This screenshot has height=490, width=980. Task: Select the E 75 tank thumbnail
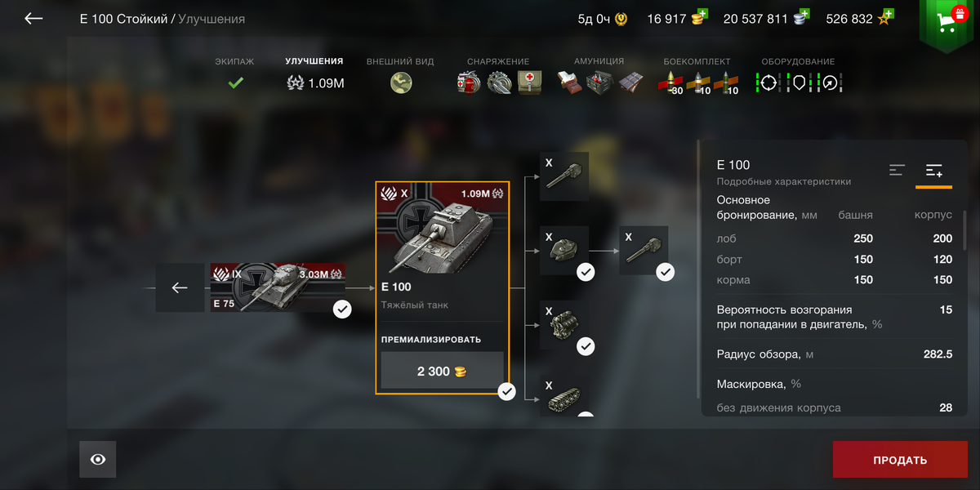[x=278, y=287]
